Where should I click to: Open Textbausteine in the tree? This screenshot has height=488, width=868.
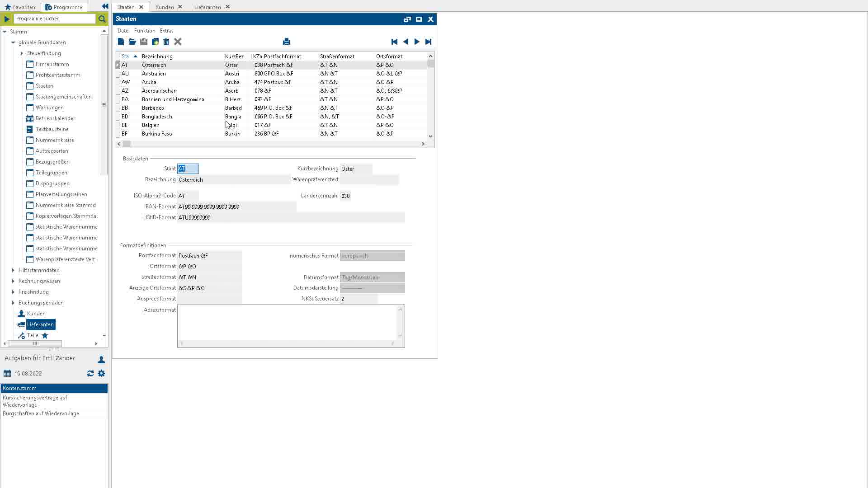(52, 129)
